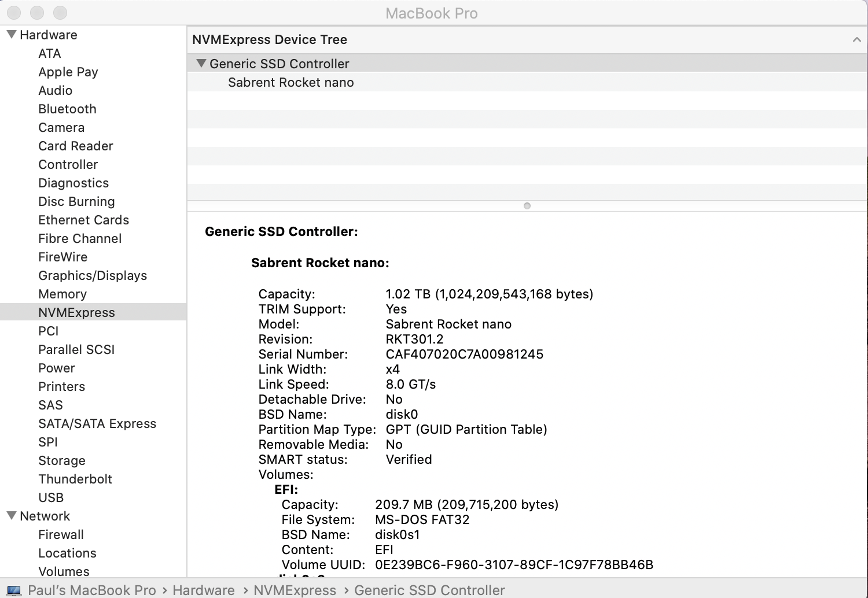Image resolution: width=868 pixels, height=598 pixels.
Task: Click the Generic SSD Controller bold heading
Action: [281, 231]
